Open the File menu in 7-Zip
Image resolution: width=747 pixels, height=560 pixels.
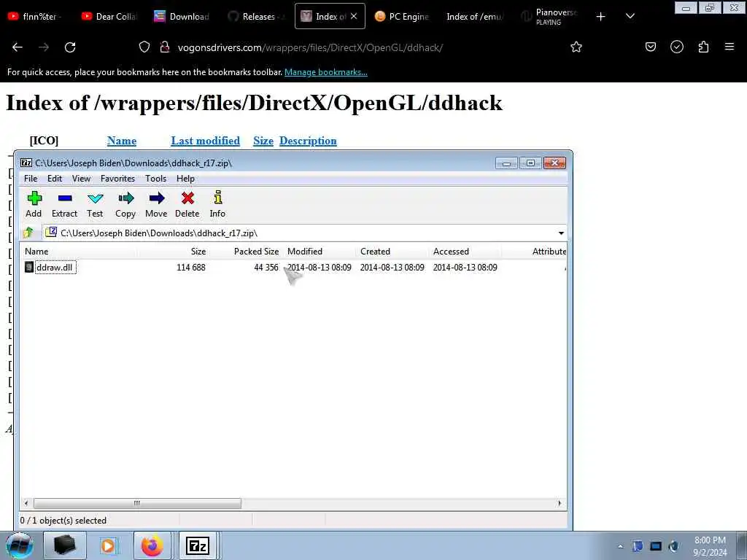click(31, 179)
